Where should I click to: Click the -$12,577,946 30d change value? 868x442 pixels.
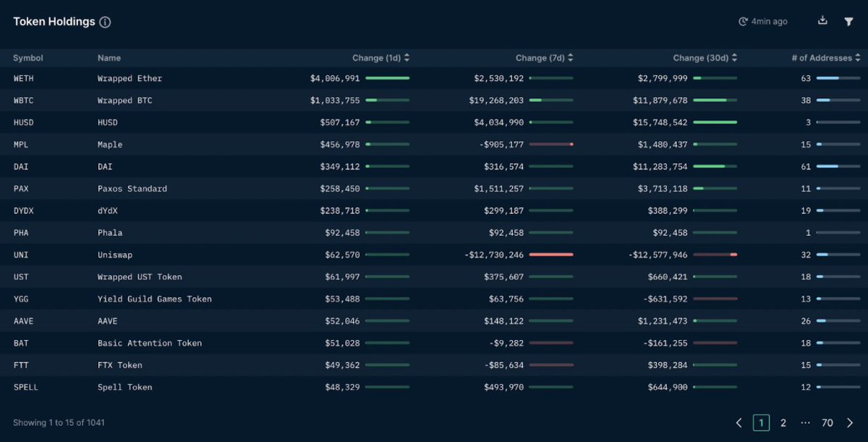coord(658,255)
